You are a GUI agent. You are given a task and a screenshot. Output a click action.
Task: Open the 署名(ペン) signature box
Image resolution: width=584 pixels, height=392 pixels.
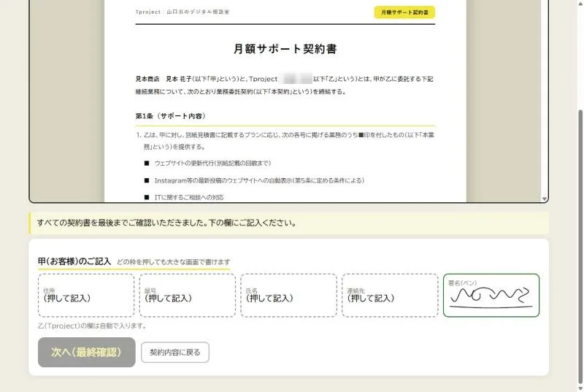(x=491, y=295)
